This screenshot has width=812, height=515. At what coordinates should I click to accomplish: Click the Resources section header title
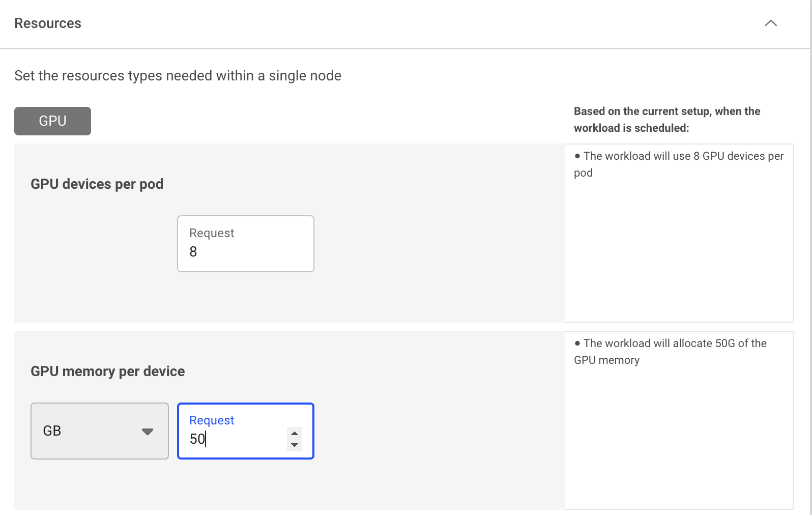pyautogui.click(x=48, y=23)
